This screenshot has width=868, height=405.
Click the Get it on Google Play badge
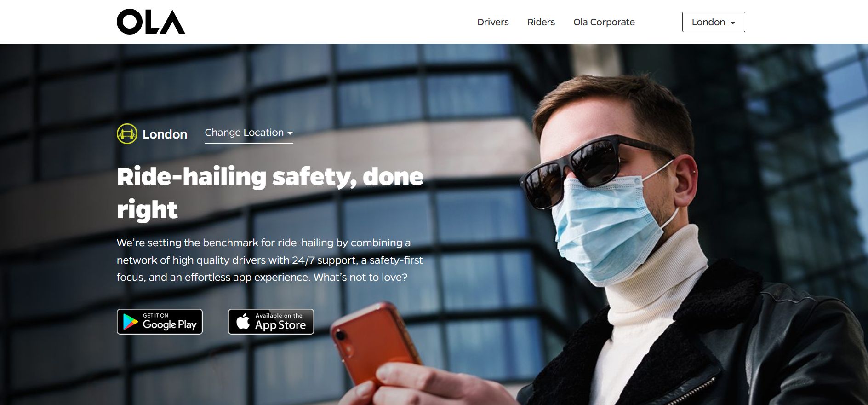[x=160, y=322]
